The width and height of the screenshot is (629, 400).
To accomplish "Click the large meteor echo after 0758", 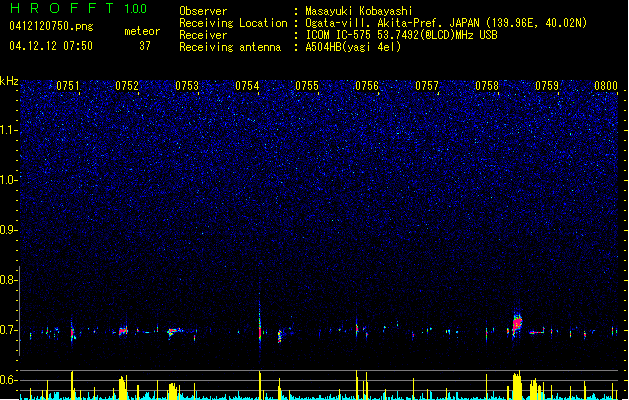I will tap(517, 324).
